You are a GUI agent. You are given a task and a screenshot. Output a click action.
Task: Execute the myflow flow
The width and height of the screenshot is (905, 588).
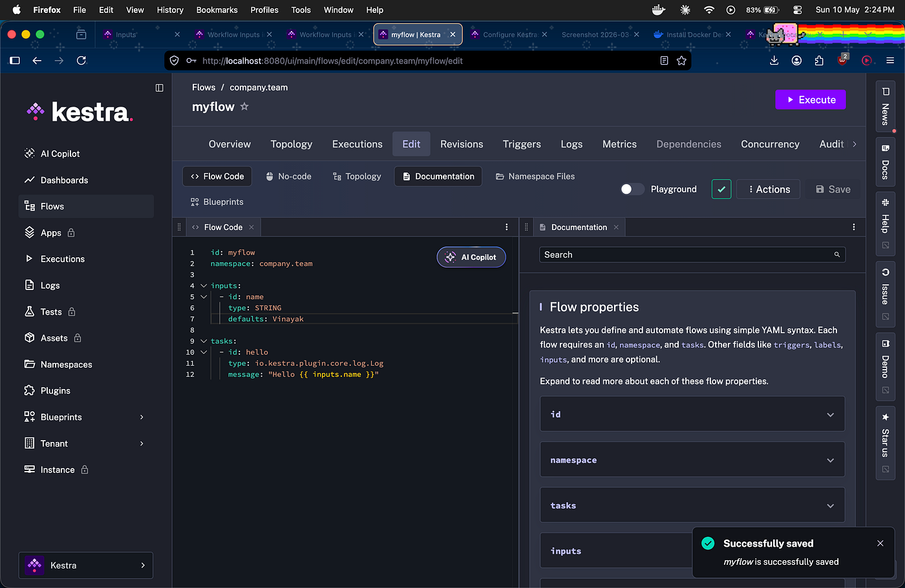pyautogui.click(x=811, y=100)
